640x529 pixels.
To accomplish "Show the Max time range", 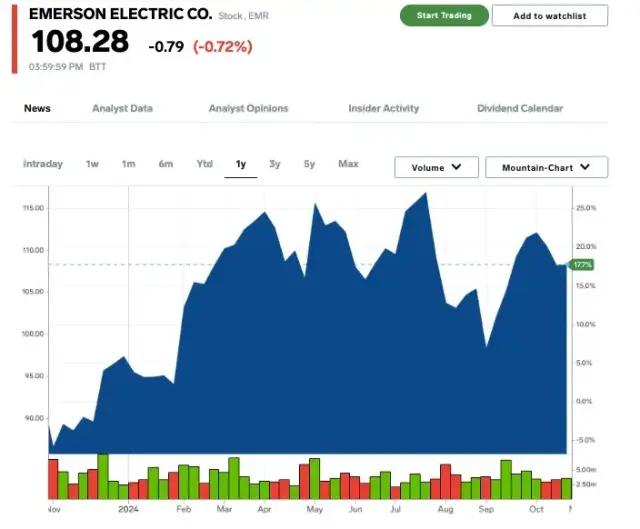I will 348,164.
